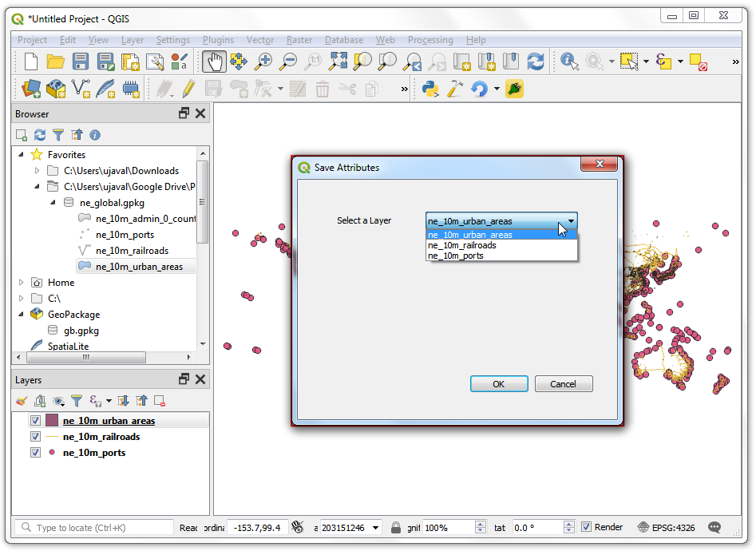Viewport: 756px width, 551px height.
Task: Open the Python Console icon
Action: coord(430,89)
